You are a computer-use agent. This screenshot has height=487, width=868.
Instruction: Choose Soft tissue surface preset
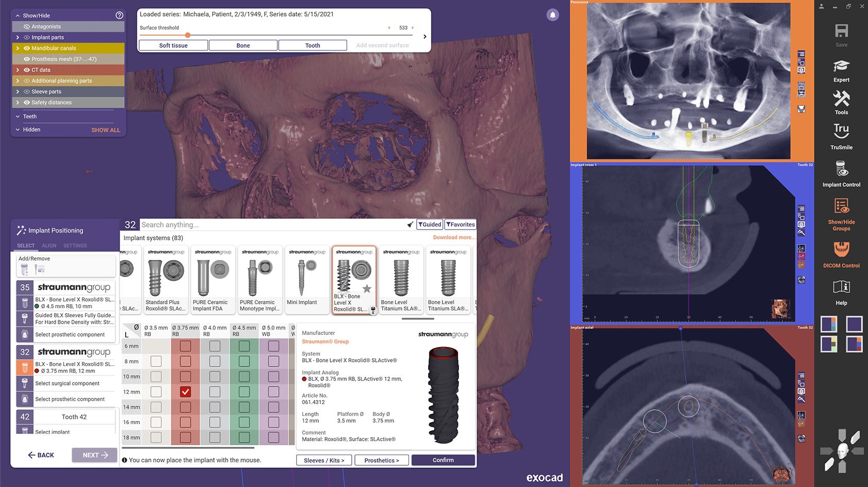[174, 45]
